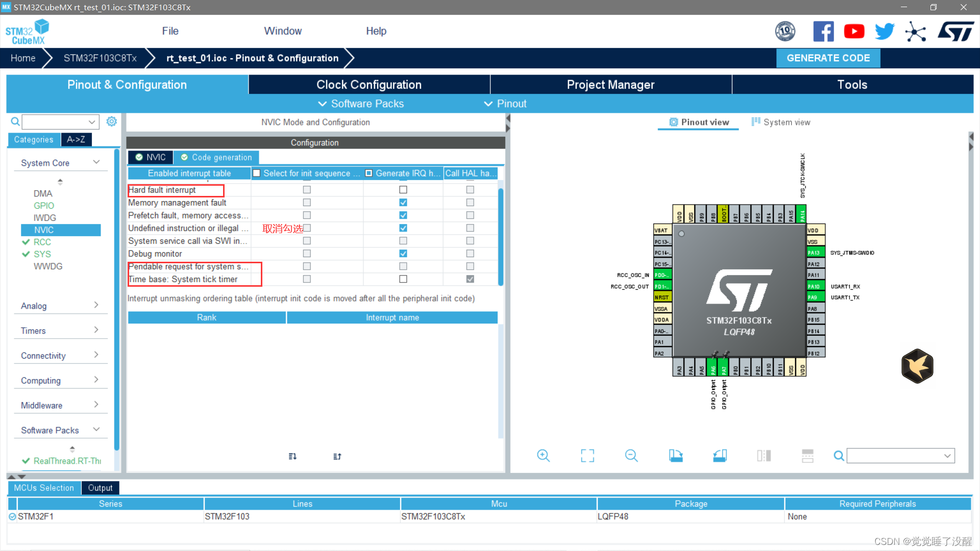980x551 pixels.
Task: Open the Pinout dropdown menu
Action: [x=505, y=104]
